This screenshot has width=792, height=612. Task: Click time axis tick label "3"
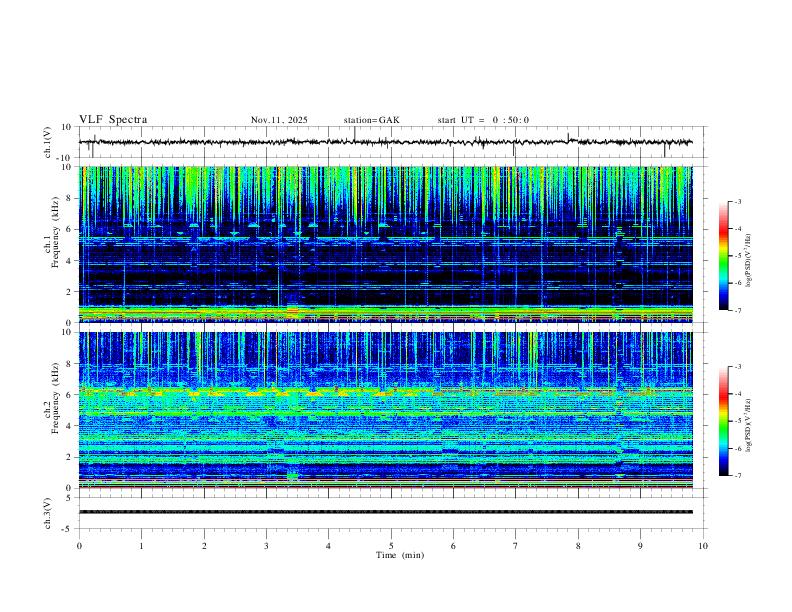tap(266, 546)
